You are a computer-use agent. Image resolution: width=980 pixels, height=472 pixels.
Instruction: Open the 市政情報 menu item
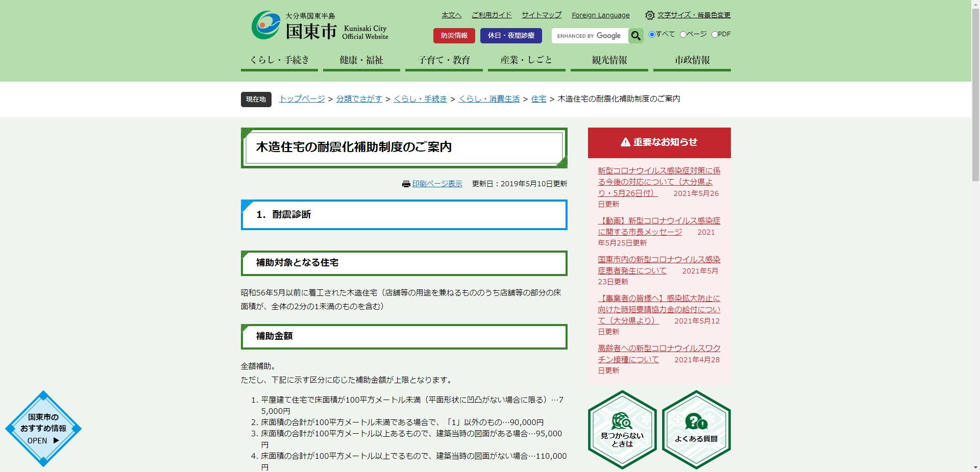(x=691, y=60)
